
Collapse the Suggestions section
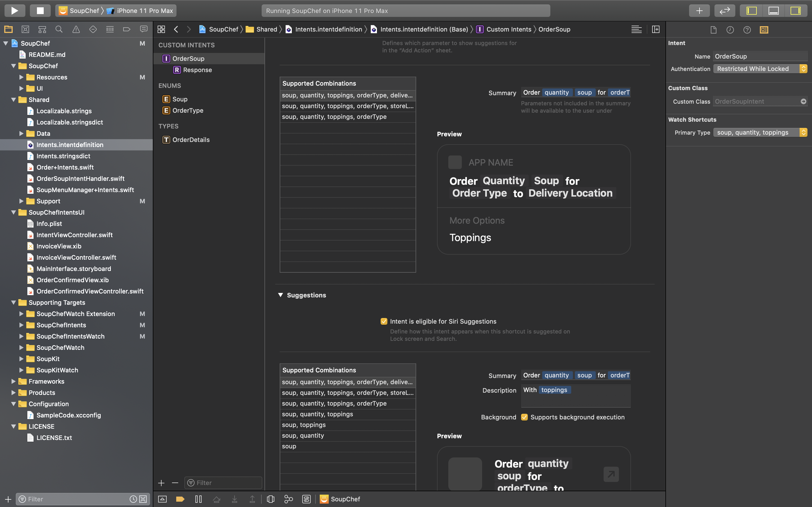click(281, 295)
